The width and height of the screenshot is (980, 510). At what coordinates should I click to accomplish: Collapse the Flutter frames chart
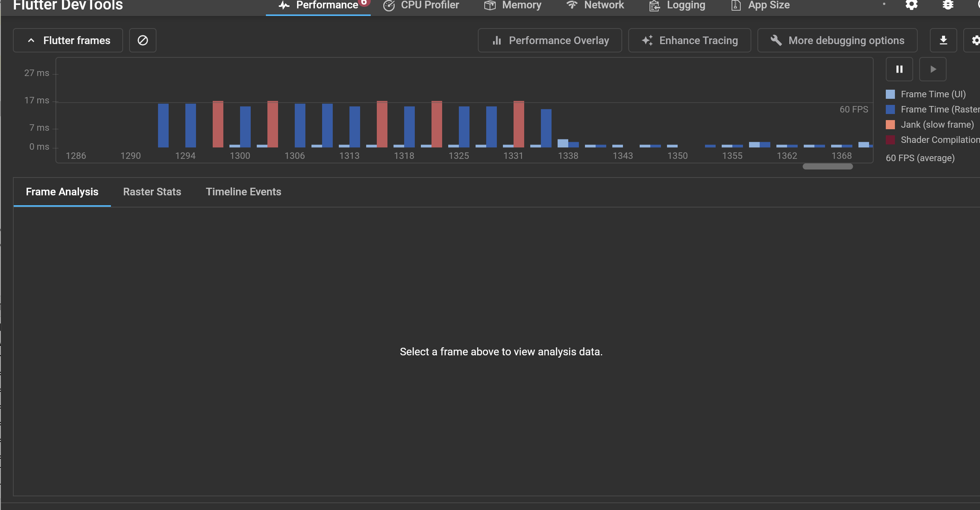coord(68,40)
